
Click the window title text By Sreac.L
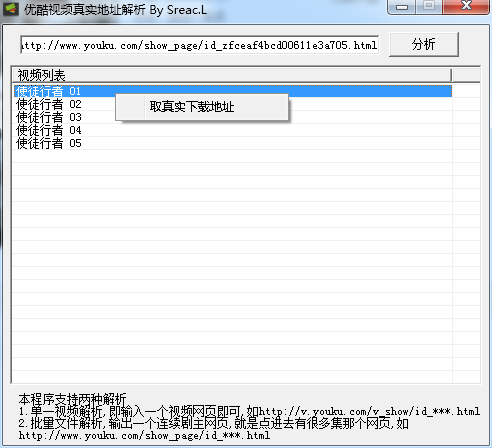(178, 10)
